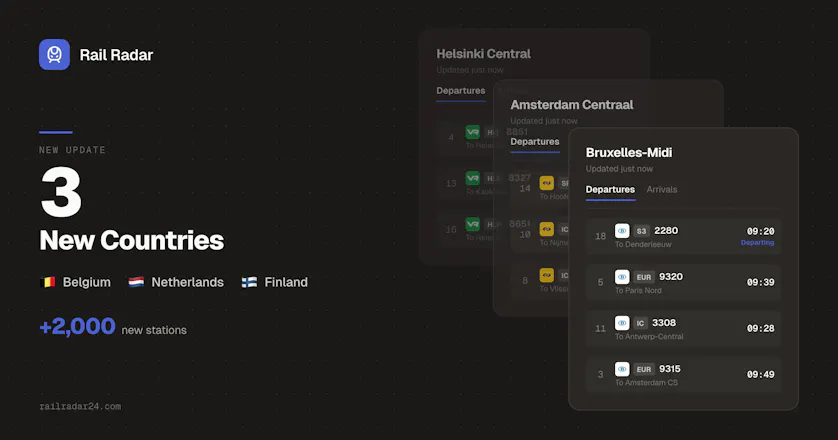Click the 09:28 departure time
Viewport: 838px width, 440px height.
(761, 328)
